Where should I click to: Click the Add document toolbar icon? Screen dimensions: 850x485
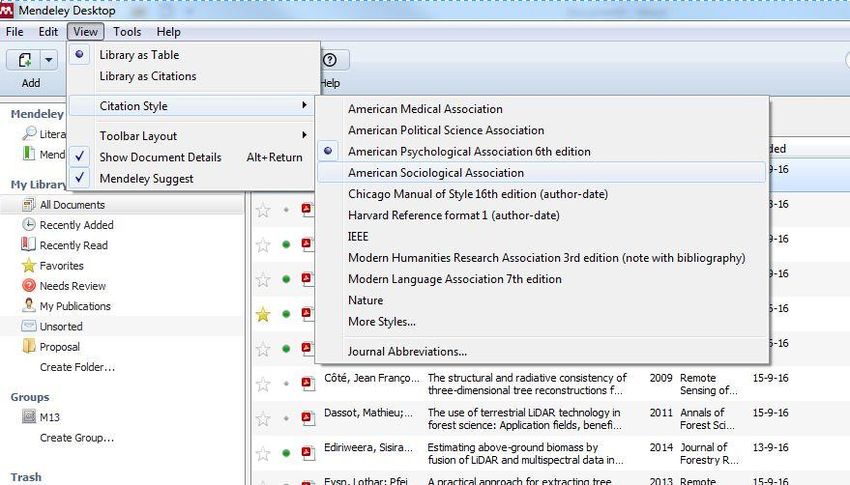[24, 60]
